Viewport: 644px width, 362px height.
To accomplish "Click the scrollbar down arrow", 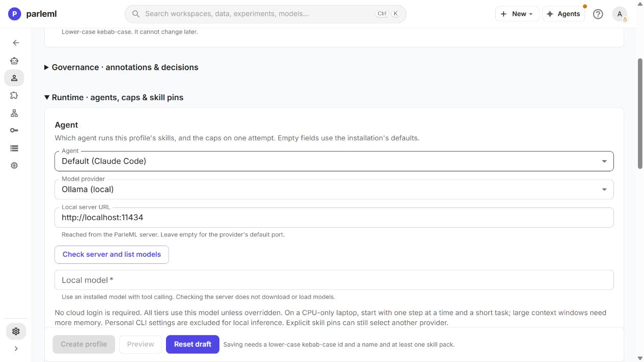I will (x=640, y=358).
